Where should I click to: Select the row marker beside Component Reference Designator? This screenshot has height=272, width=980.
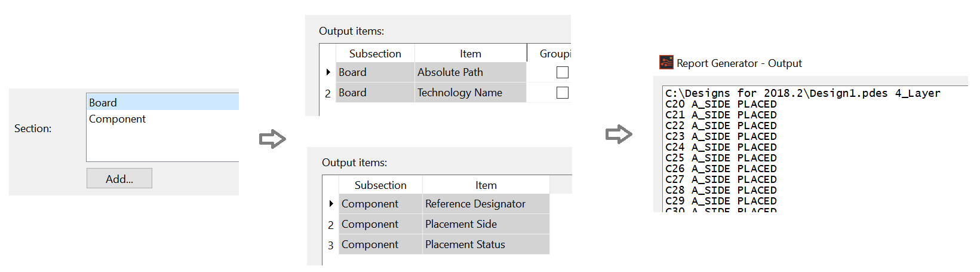pyautogui.click(x=331, y=204)
